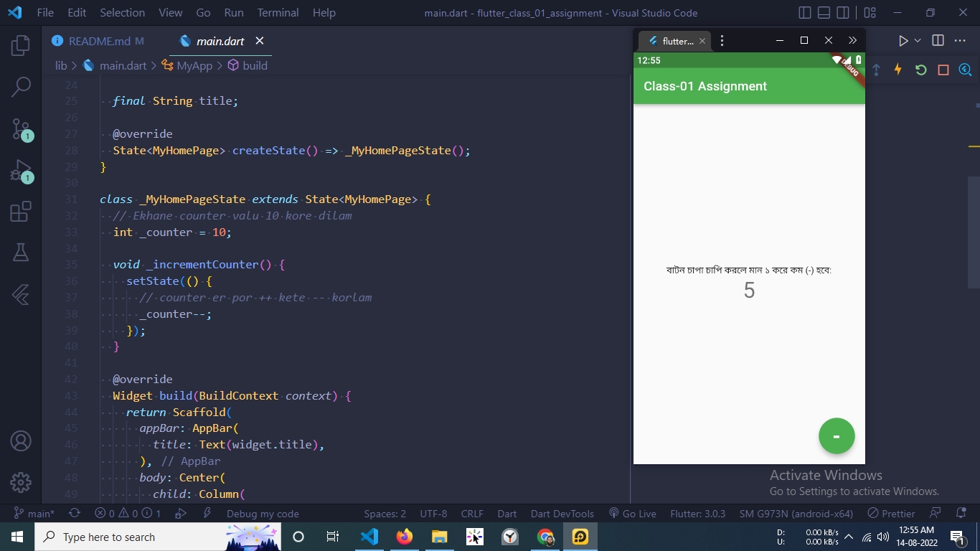Click the green minus FloatingActionButton in the emulator
This screenshot has height=551, width=980.
[837, 435]
